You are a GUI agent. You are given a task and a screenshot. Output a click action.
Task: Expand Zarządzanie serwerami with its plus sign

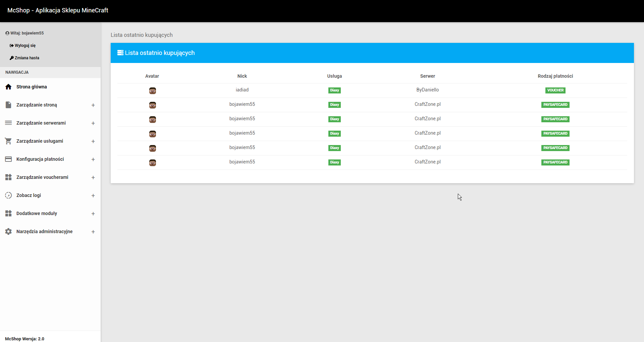pyautogui.click(x=93, y=123)
